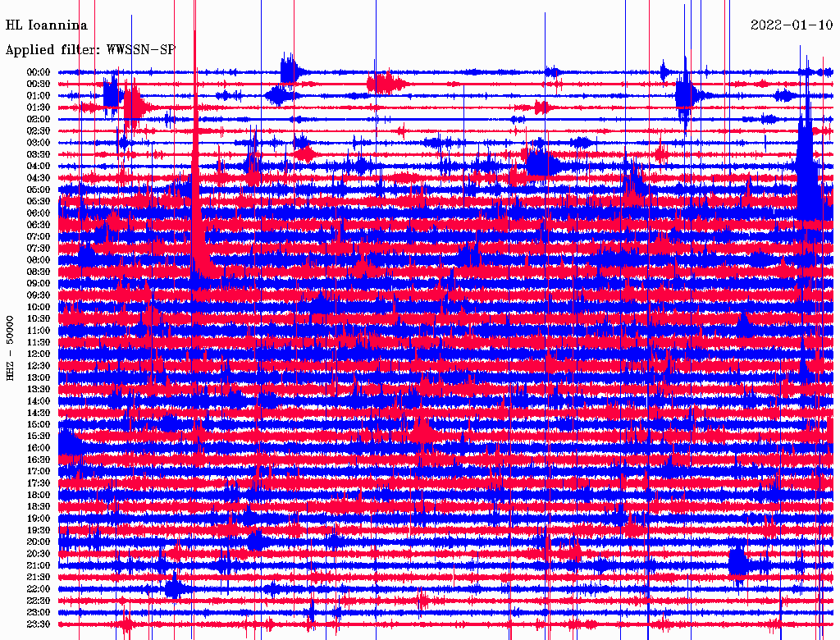Select the 21:30 time label

(x=39, y=578)
